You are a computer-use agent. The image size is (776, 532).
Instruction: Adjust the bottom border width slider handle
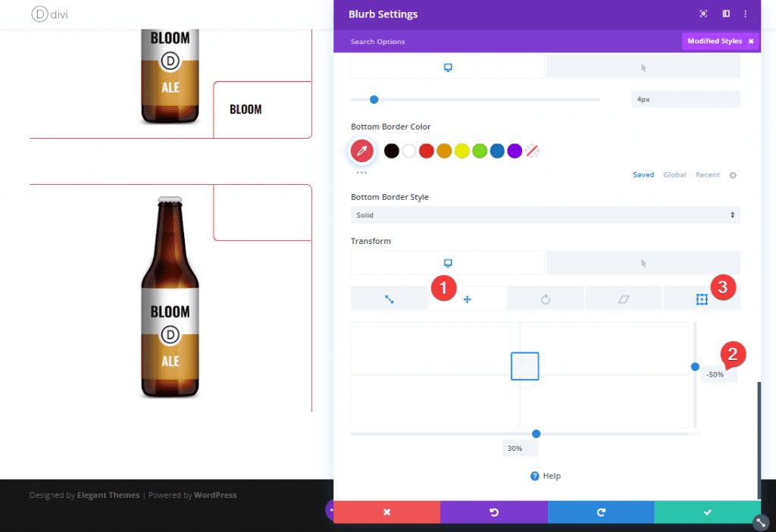[374, 99]
